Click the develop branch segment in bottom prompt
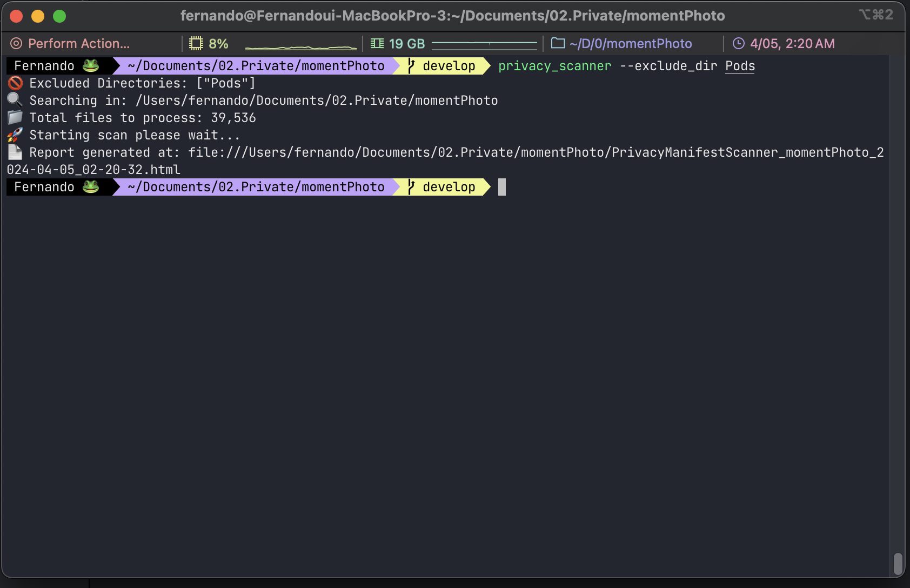 pos(449,187)
